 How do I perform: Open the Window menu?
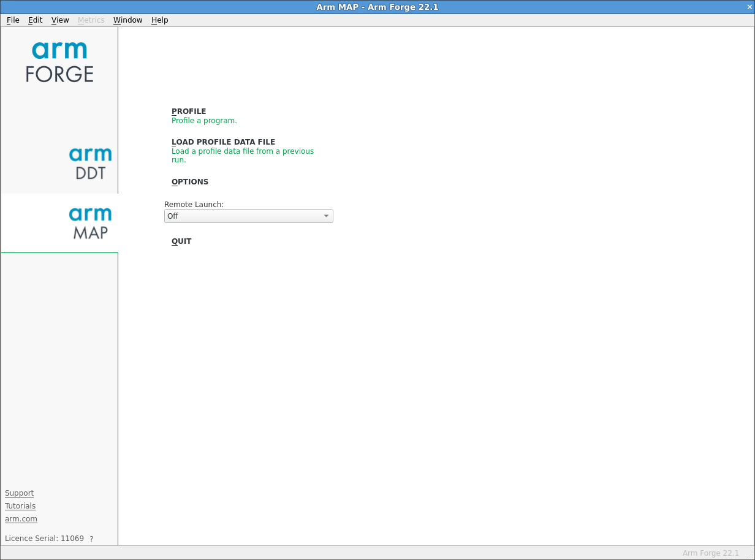127,20
